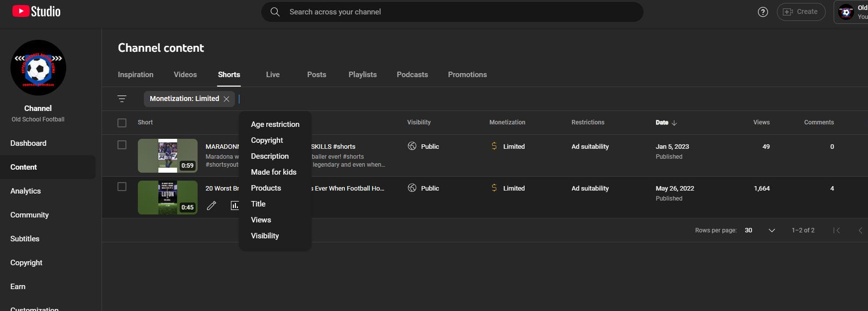Open Luton short thumbnail
The height and width of the screenshot is (311, 868).
[x=168, y=198]
